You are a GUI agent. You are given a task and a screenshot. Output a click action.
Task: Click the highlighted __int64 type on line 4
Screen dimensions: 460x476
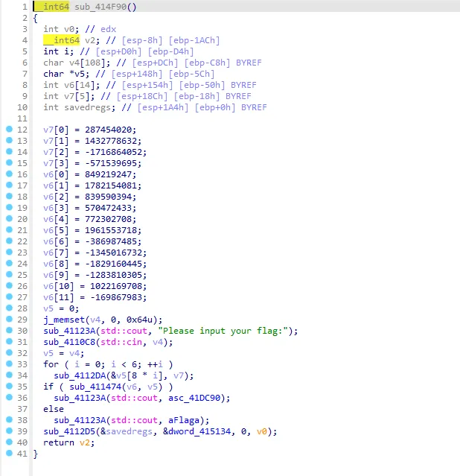61,39
